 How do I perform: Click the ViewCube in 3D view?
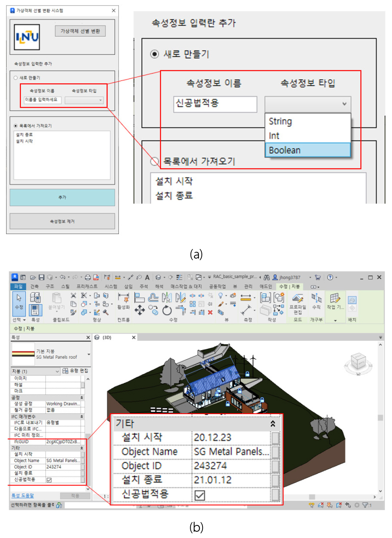pos(358,362)
